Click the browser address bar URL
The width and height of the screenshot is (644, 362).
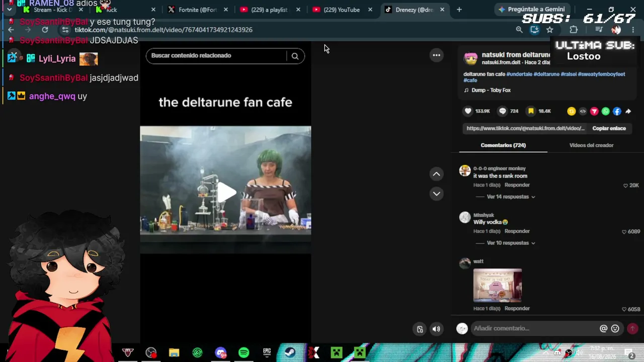pyautogui.click(x=164, y=30)
